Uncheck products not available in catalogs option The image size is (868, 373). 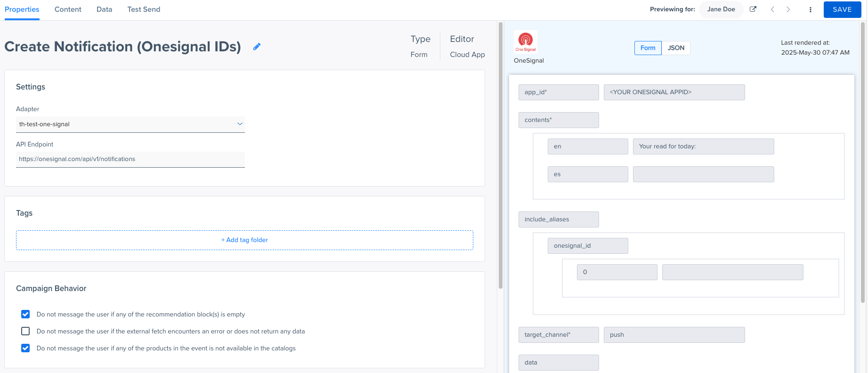[x=25, y=348]
